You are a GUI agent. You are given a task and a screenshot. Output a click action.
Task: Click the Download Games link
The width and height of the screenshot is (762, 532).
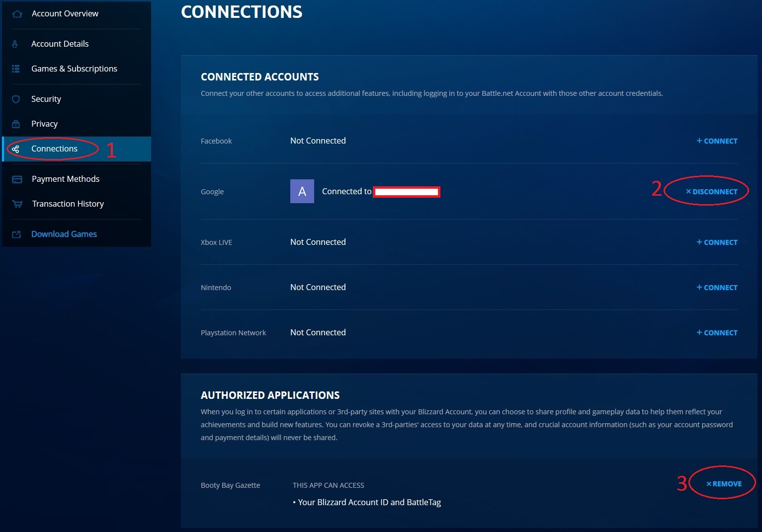click(64, 234)
